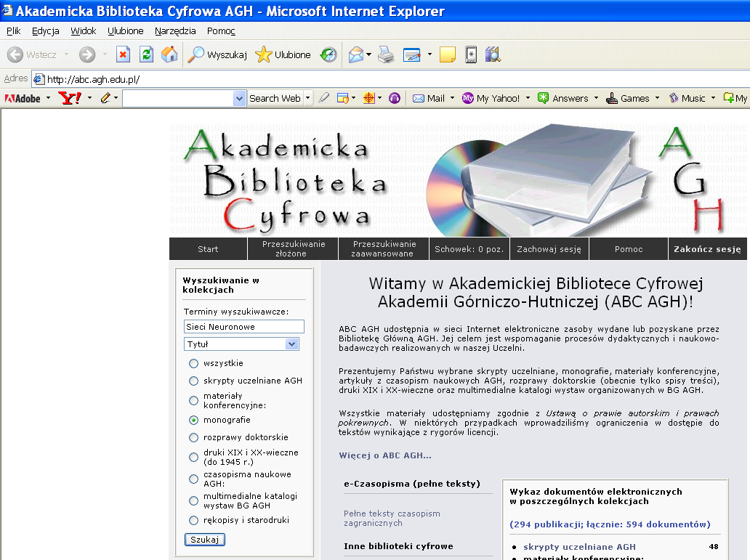Click the Yahoo toolbar pencil icon

coord(105,98)
